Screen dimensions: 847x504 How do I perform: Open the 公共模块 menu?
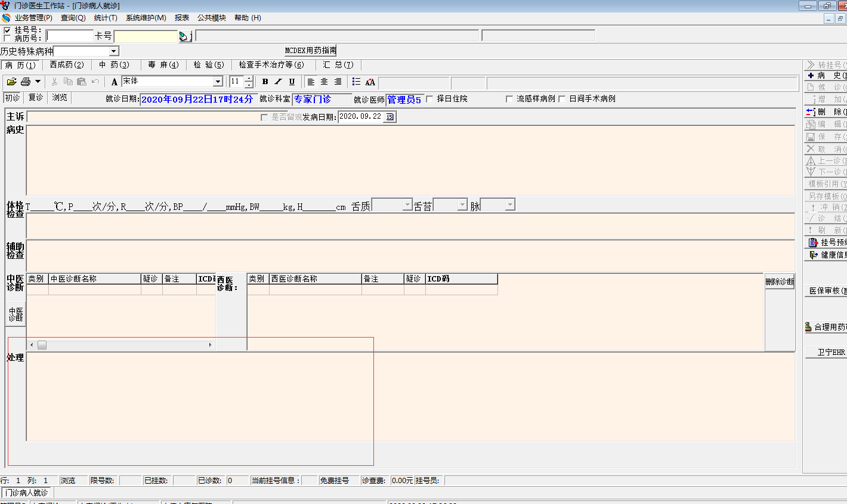pos(212,18)
